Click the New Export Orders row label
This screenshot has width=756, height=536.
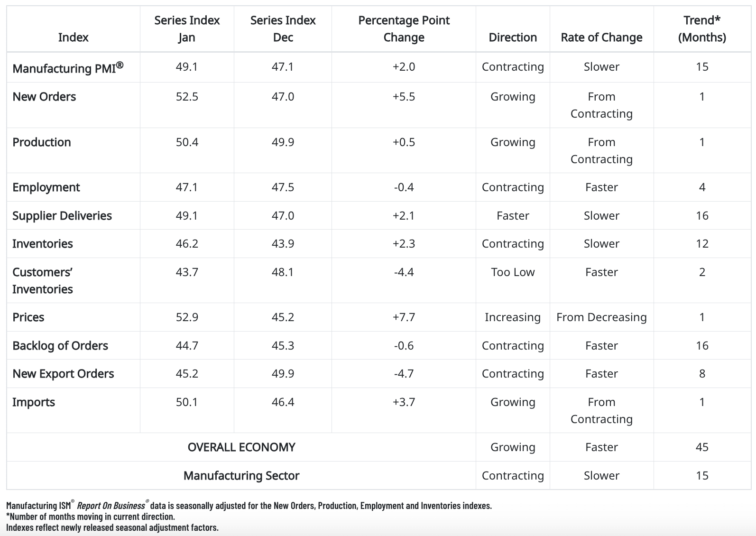pos(63,374)
